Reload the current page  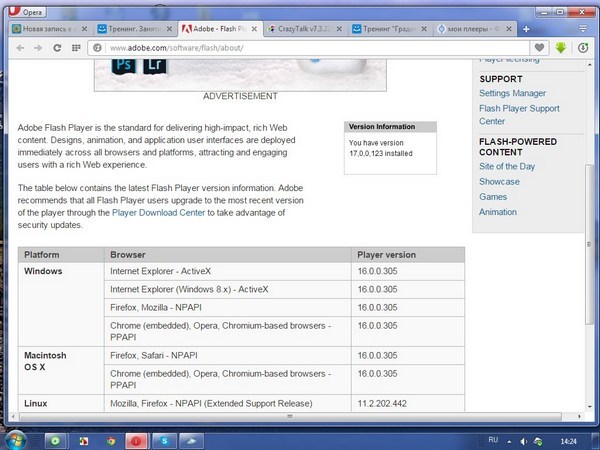(57, 48)
